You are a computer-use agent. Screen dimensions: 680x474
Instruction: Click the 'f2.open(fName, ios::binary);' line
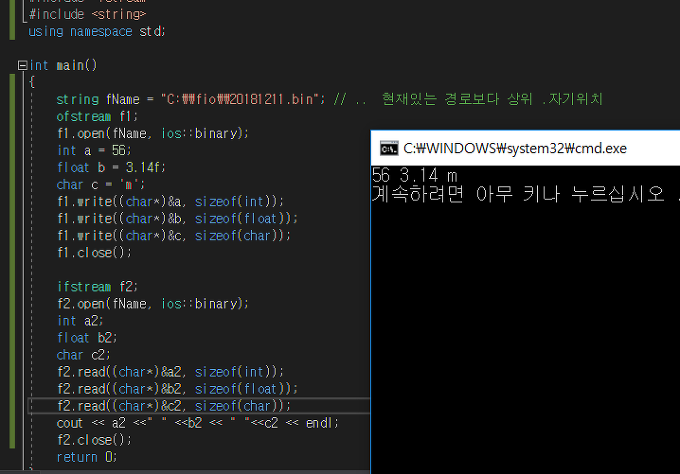coord(153,304)
